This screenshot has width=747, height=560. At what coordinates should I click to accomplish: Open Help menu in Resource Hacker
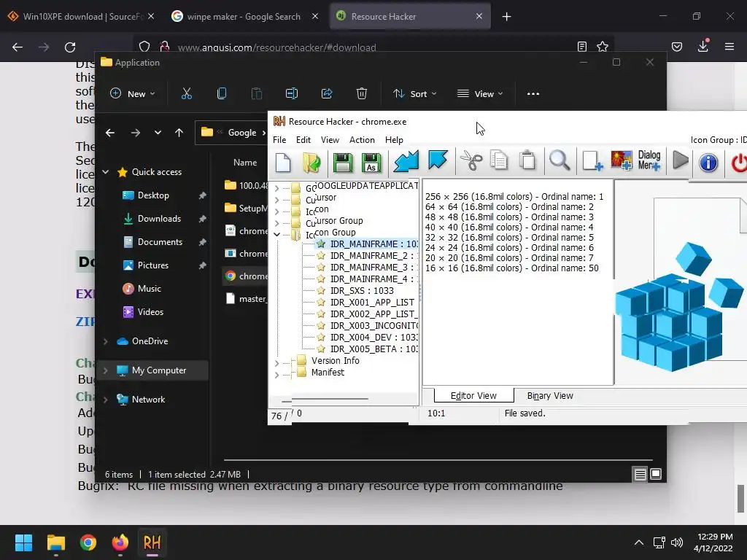394,140
